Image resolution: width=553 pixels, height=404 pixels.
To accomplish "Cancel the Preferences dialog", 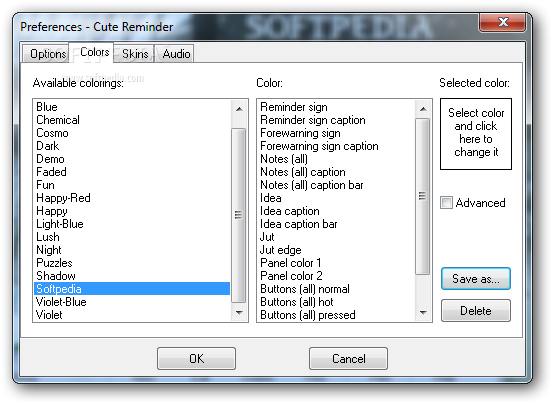I will (x=348, y=359).
